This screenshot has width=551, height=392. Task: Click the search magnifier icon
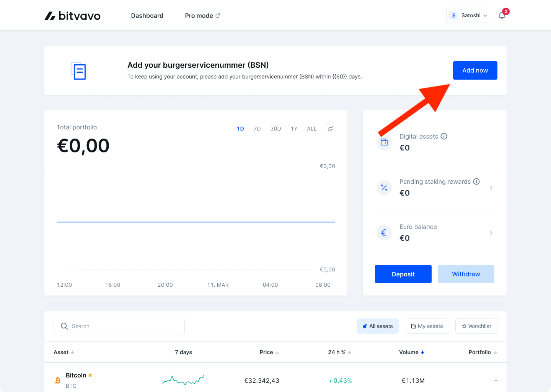tap(64, 326)
